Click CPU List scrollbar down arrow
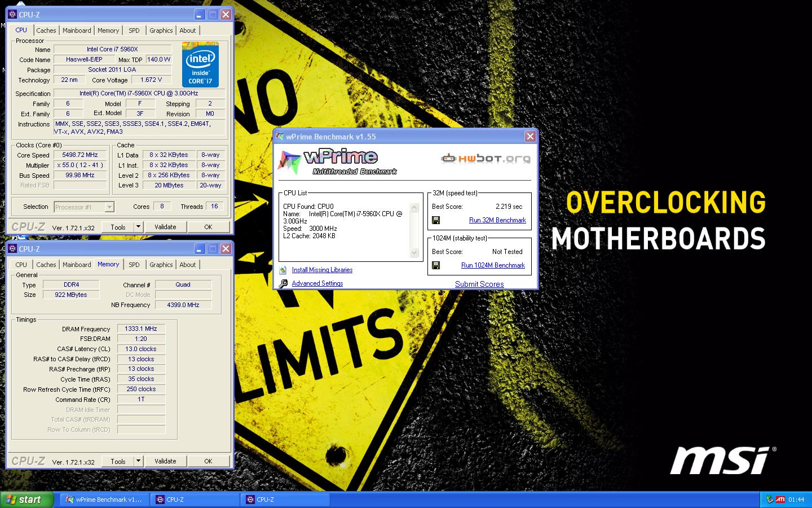This screenshot has height=508, width=812. (414, 253)
